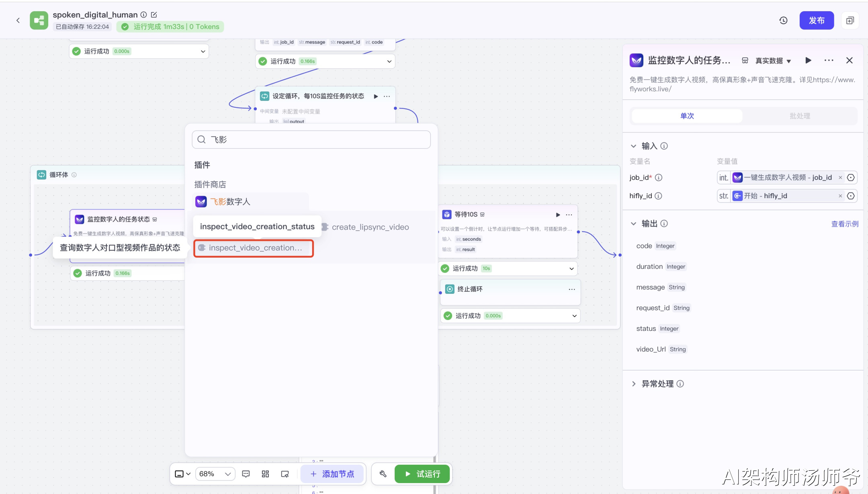Clear the job_id variable value

(x=840, y=178)
